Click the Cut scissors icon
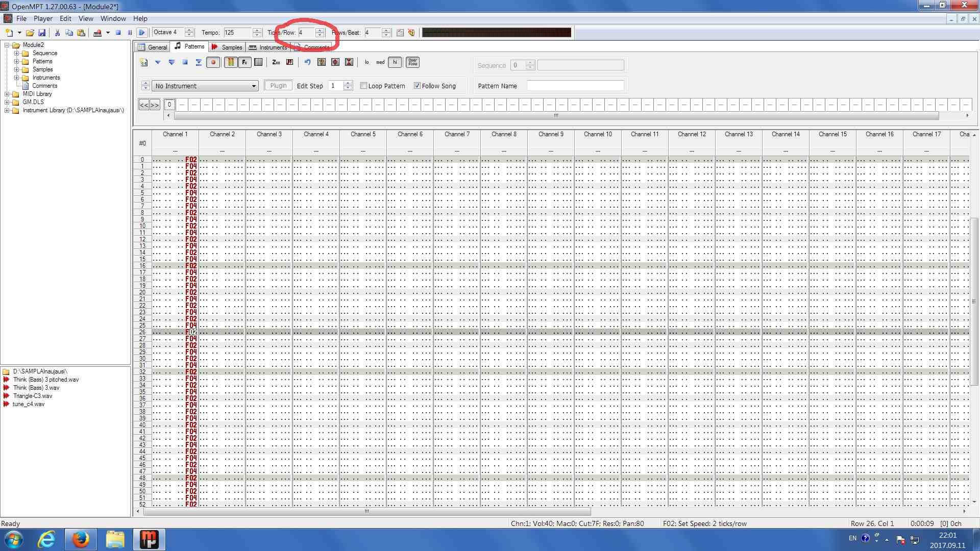Viewport: 980px width, 551px height. point(57,33)
